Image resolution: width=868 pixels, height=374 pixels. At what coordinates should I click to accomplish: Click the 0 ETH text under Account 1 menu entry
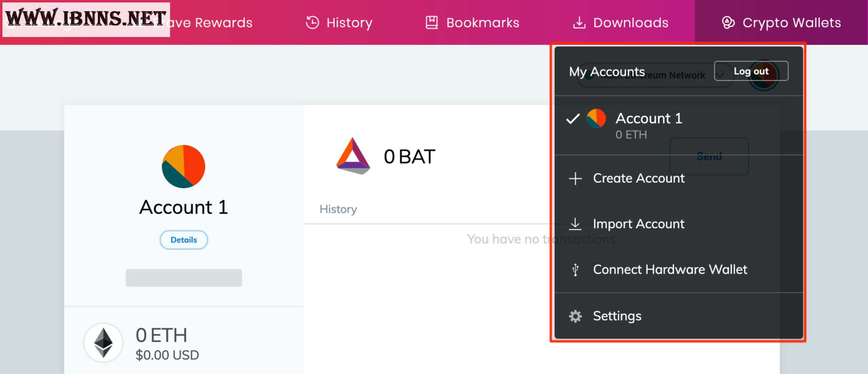631,135
